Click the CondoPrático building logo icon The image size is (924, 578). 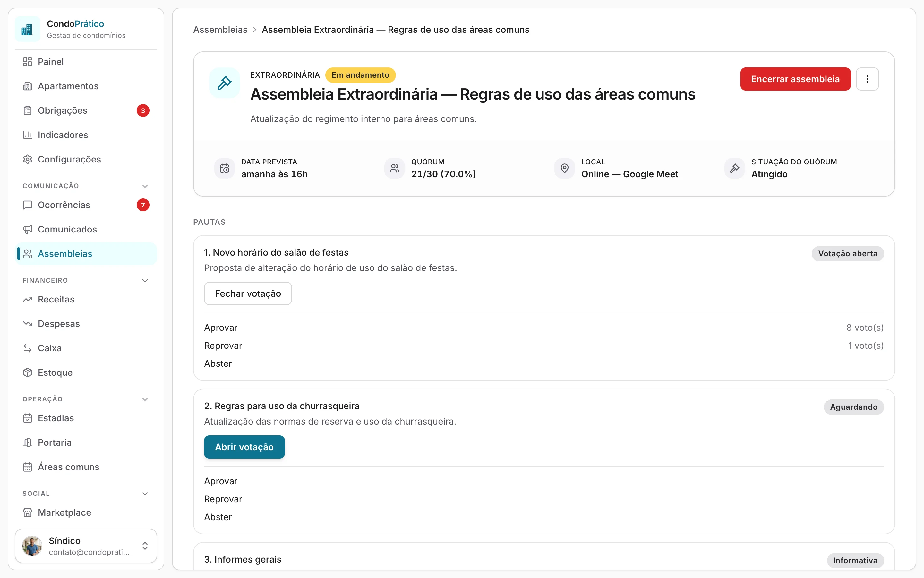(27, 29)
